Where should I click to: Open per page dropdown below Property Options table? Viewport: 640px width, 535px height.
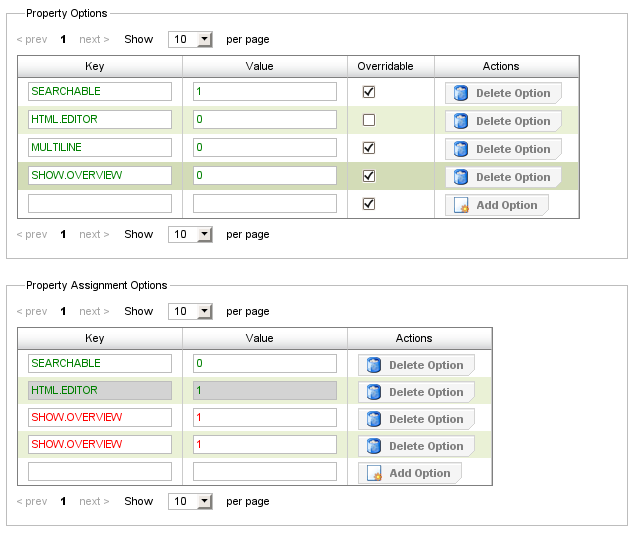point(190,234)
